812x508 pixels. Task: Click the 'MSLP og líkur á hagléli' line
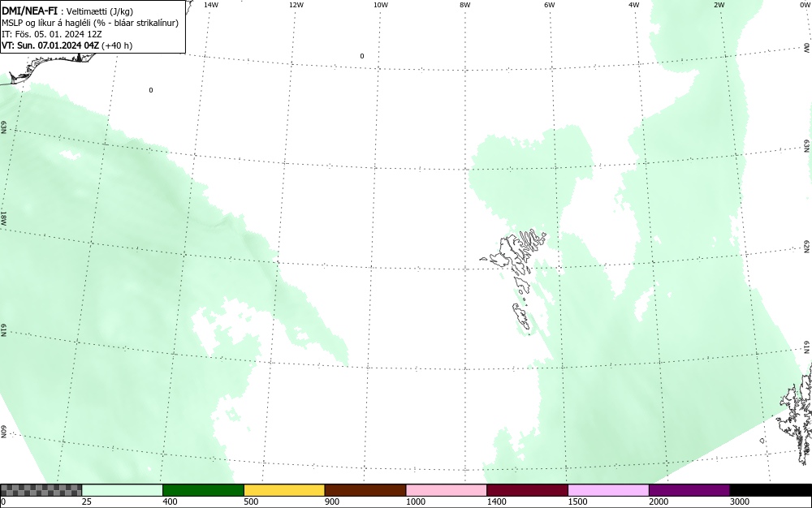coord(89,23)
